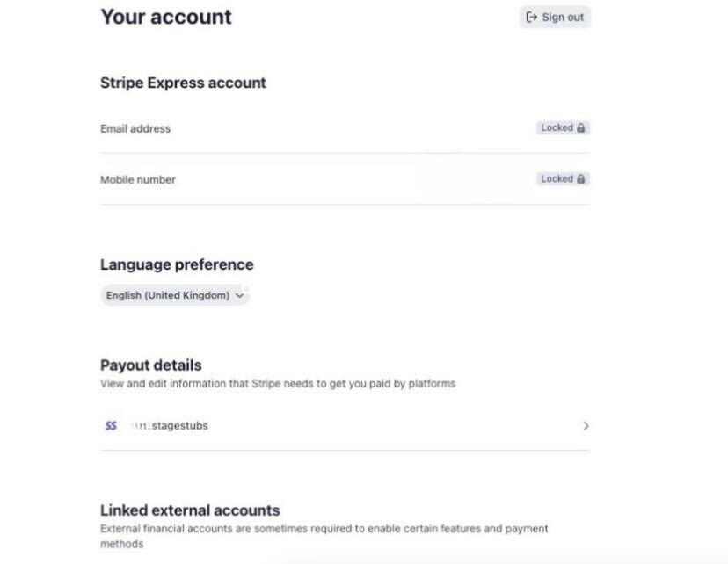Click the Your account page heading
The image size is (728, 564).
(166, 17)
